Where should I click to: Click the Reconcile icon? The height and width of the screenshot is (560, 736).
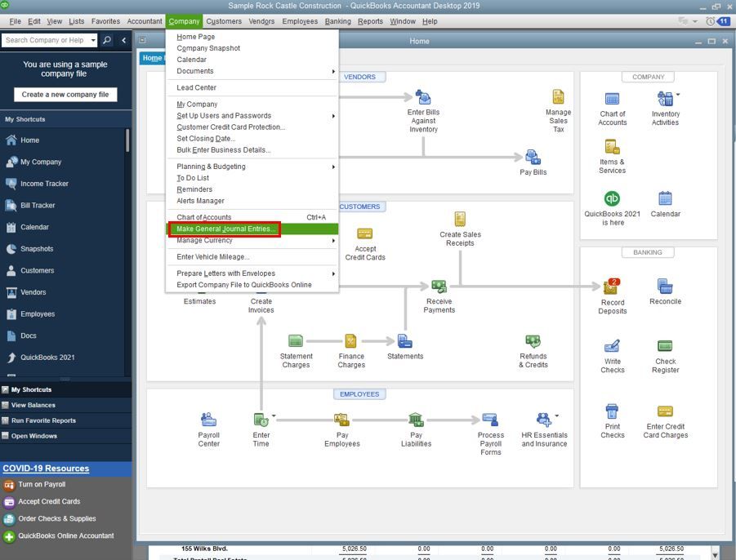pos(665,286)
